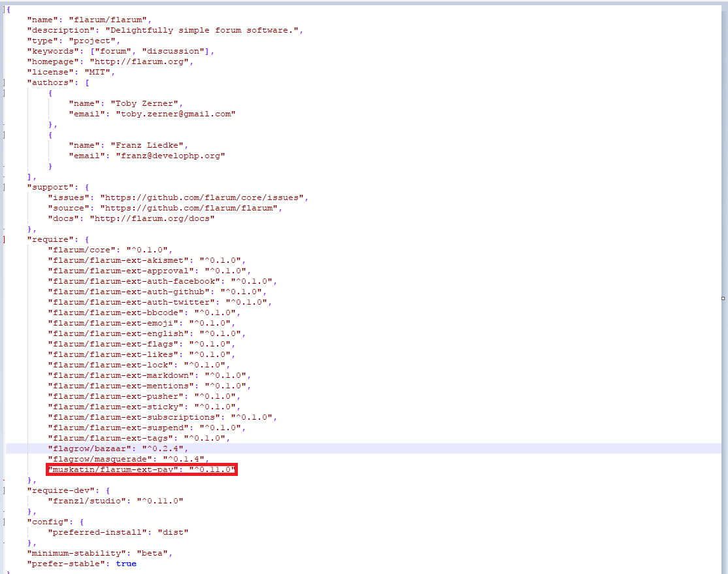Click the "flarum/flarum-ext-akismet" line

147,261
